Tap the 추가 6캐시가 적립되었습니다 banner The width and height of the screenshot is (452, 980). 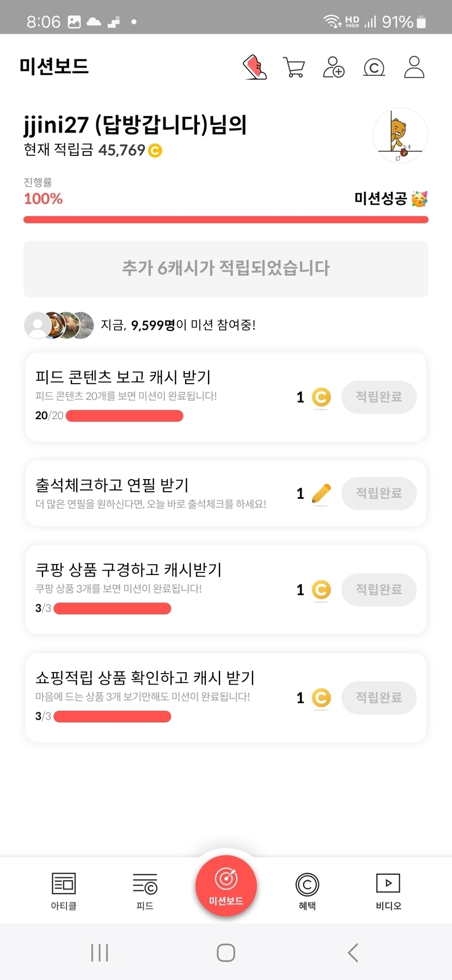[x=226, y=269]
